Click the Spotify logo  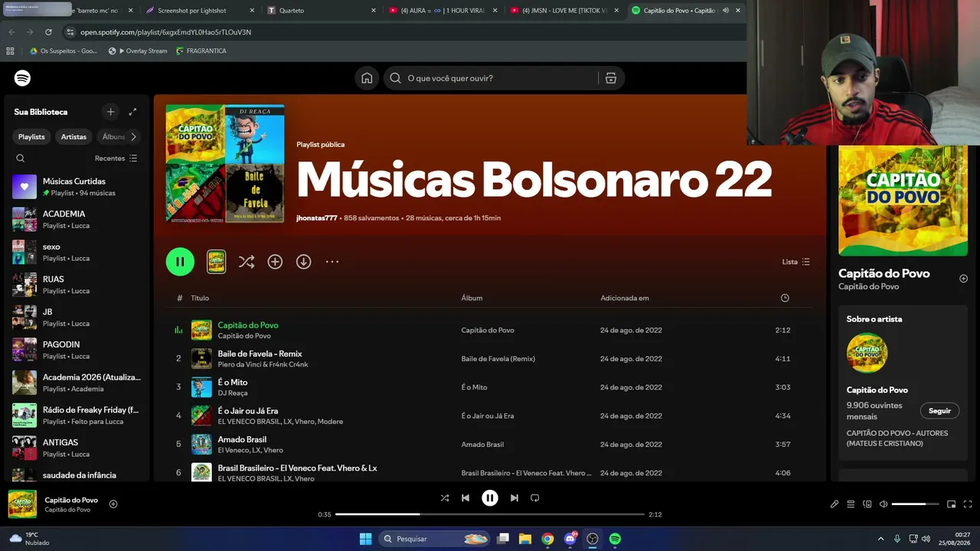click(x=22, y=78)
